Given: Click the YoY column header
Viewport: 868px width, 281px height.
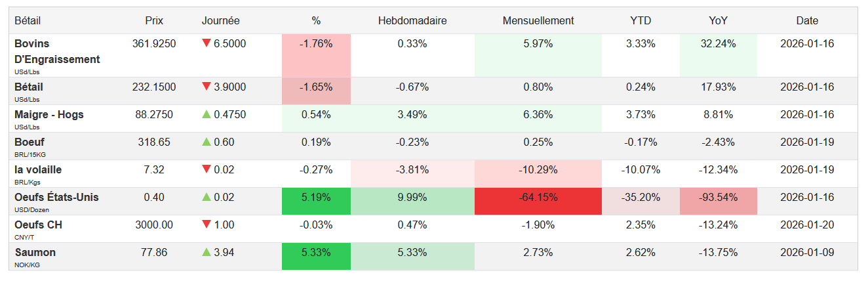Looking at the screenshot, I should [x=718, y=20].
